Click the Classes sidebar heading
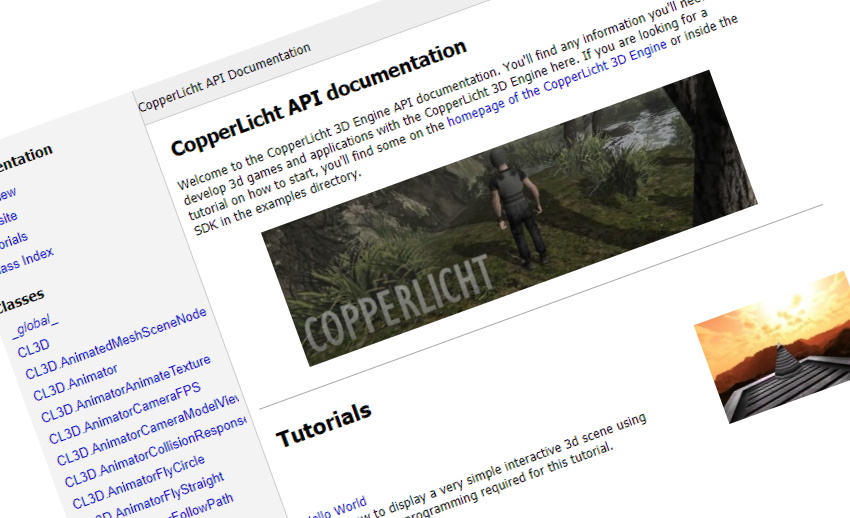This screenshot has height=518, width=850. tap(21, 300)
